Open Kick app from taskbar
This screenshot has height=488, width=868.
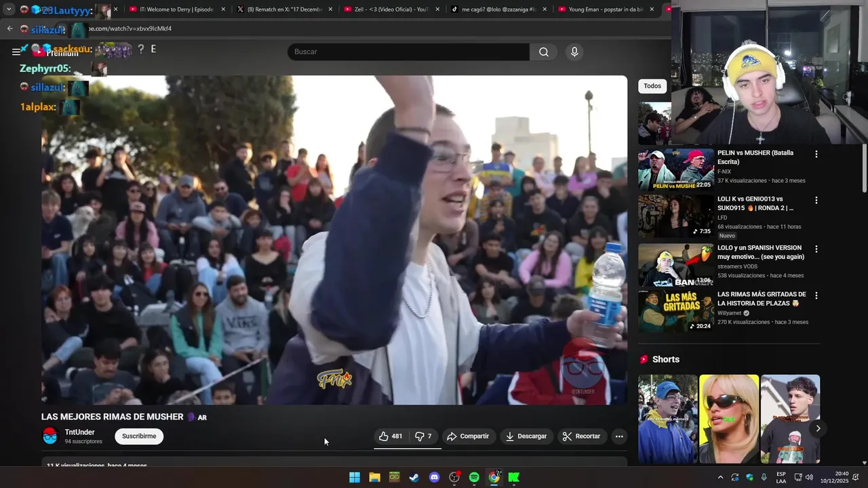pyautogui.click(x=514, y=477)
